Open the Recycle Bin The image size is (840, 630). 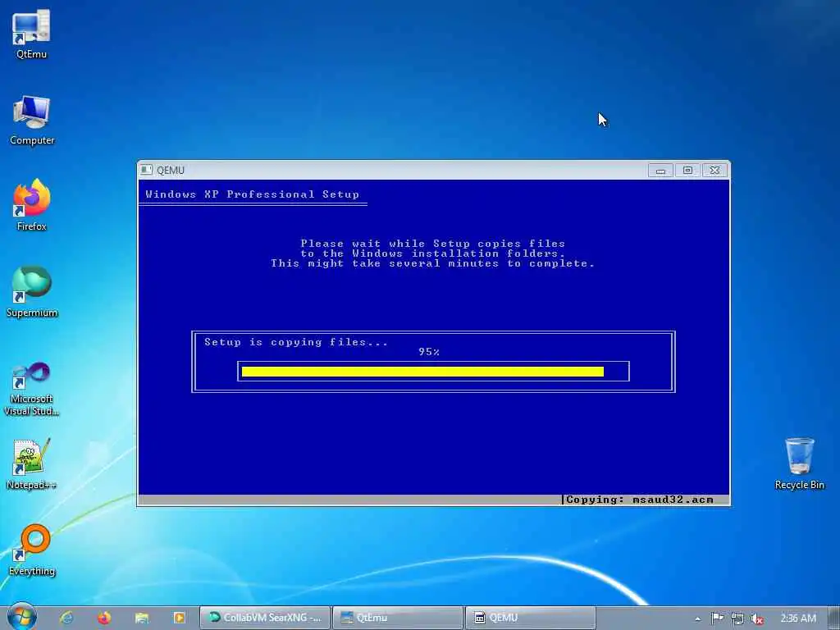(x=799, y=464)
